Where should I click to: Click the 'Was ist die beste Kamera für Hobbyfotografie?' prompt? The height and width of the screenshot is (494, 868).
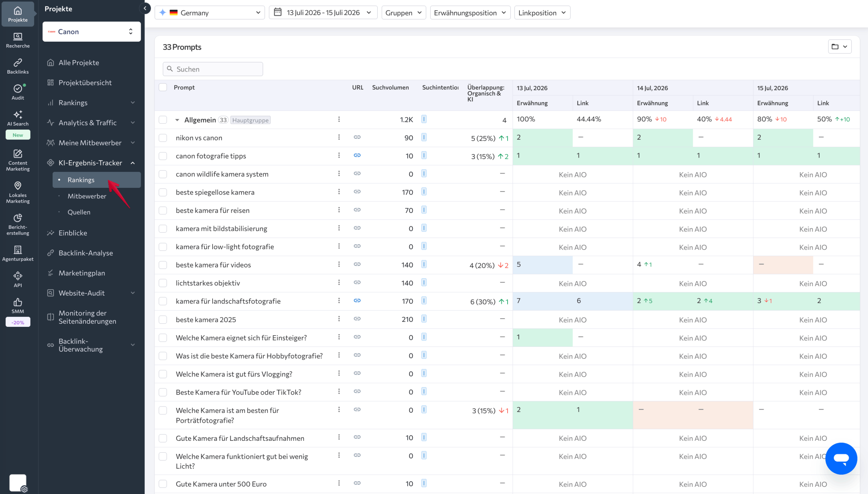pyautogui.click(x=249, y=356)
